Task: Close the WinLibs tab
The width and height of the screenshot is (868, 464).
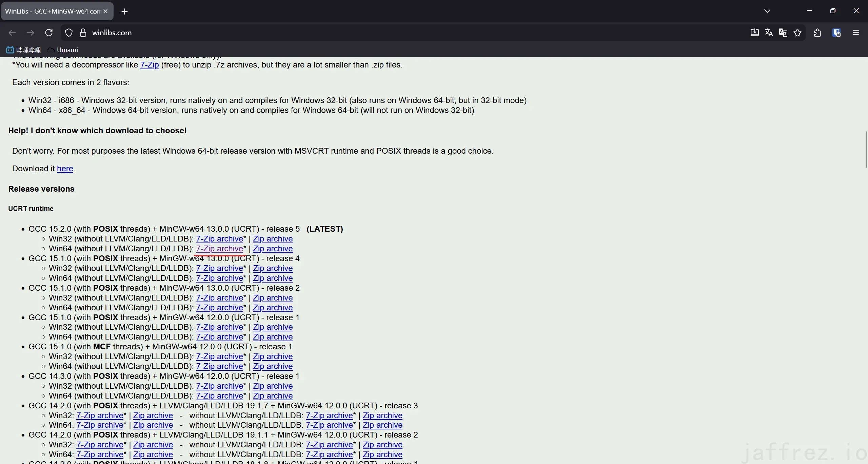Action: [x=105, y=11]
